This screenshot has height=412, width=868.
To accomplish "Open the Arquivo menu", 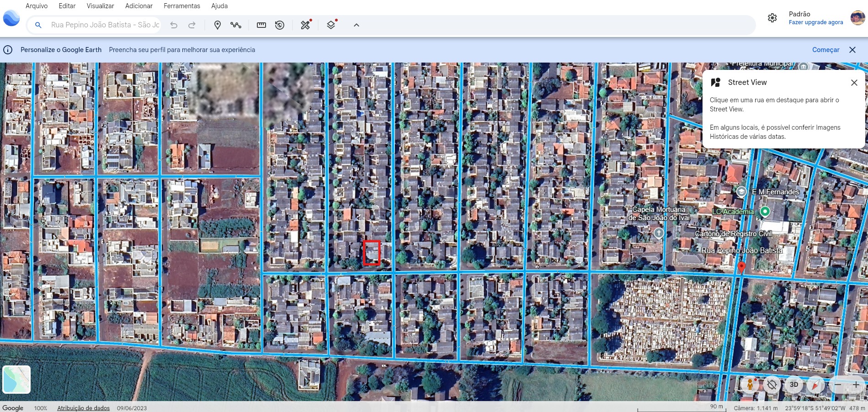I will (x=37, y=6).
